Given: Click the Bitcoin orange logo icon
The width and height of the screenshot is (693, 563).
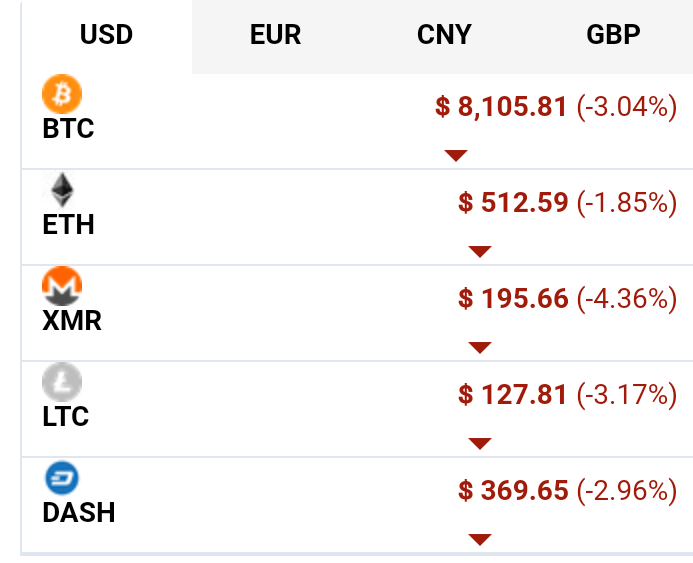Looking at the screenshot, I should click(x=62, y=94).
